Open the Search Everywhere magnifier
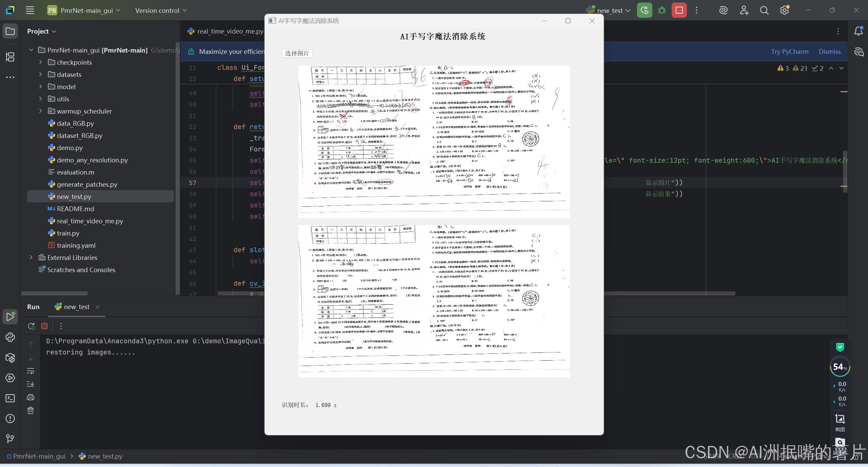This screenshot has width=868, height=467. [764, 10]
